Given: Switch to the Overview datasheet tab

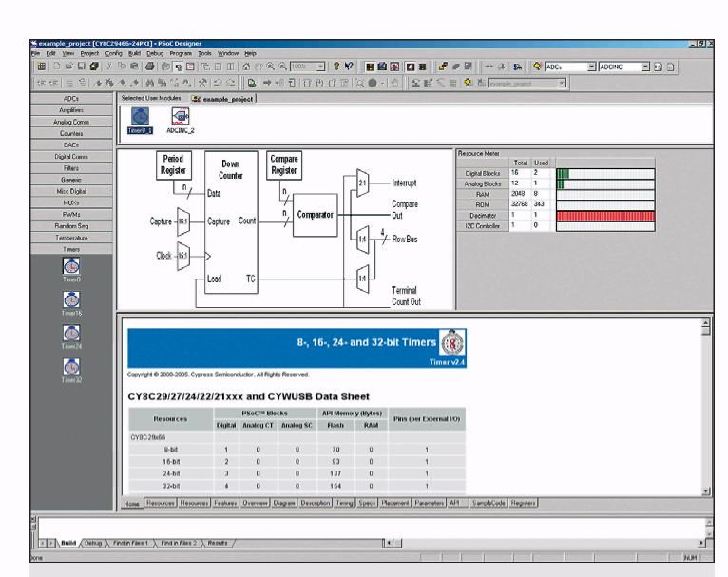Looking at the screenshot, I should [255, 503].
